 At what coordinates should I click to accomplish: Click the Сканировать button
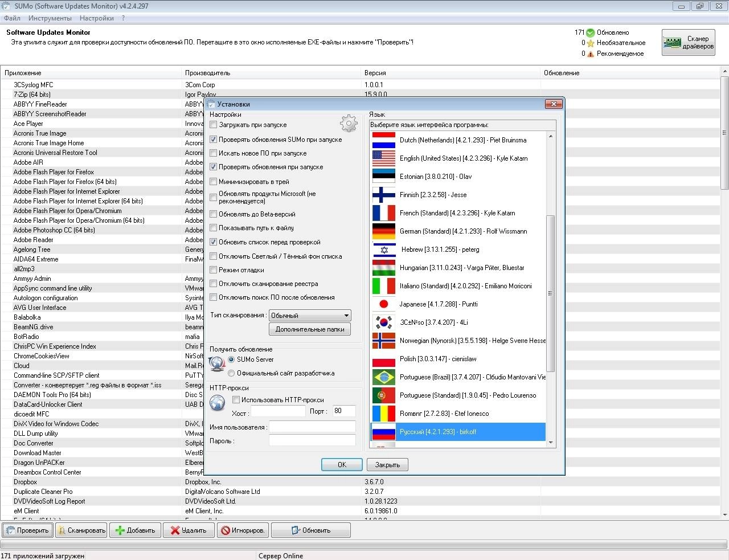81,530
